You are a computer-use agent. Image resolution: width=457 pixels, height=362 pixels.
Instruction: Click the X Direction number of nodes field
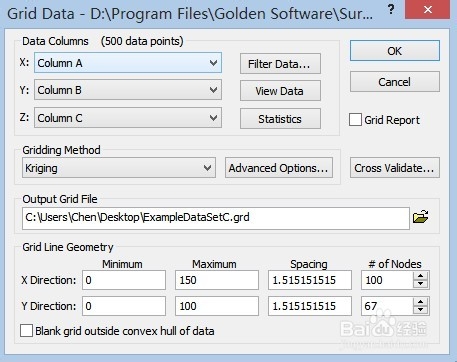pos(387,280)
